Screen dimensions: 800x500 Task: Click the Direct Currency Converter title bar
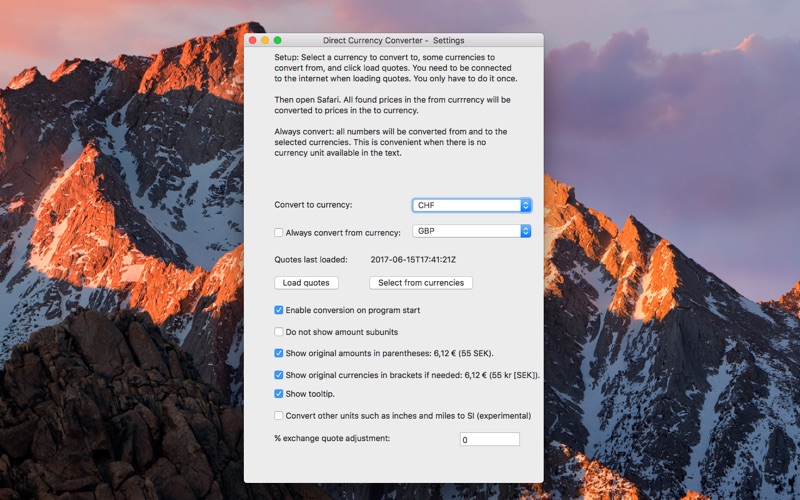[393, 40]
